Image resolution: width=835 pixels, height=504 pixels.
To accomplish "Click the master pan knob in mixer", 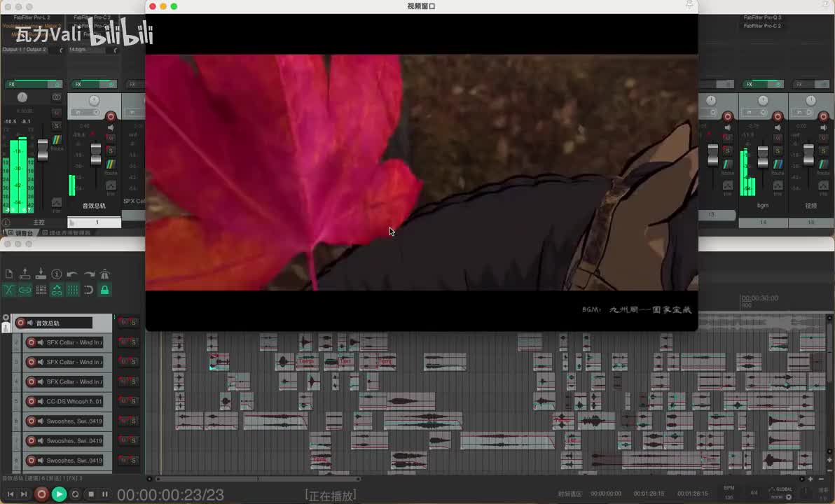I will (22, 97).
